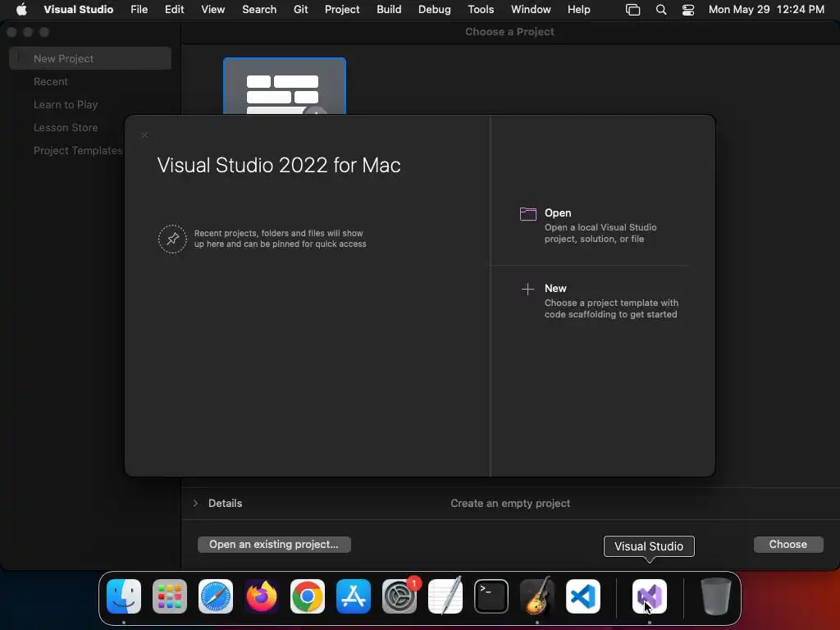Click the Visual Studio 2022 for Mac heading

tap(279, 165)
